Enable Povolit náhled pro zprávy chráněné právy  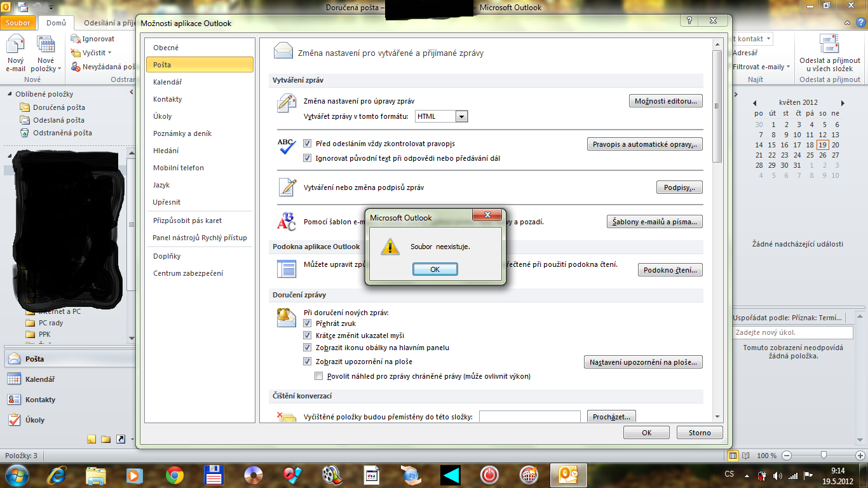point(319,376)
